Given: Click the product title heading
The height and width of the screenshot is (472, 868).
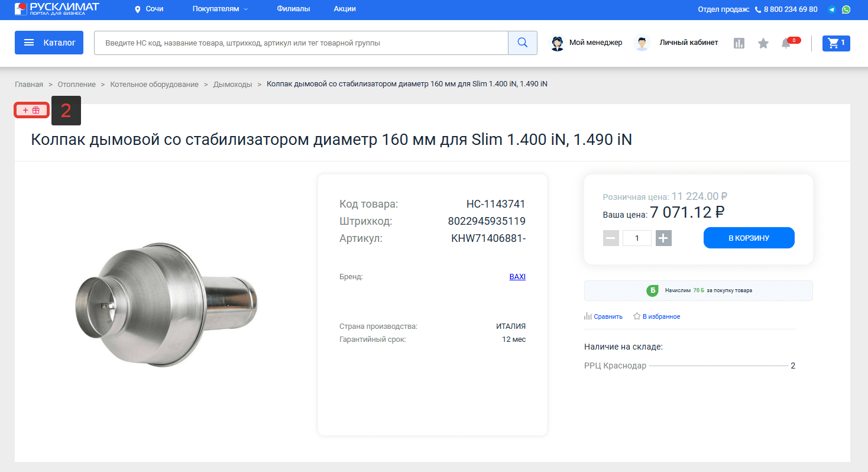Looking at the screenshot, I should coord(332,140).
